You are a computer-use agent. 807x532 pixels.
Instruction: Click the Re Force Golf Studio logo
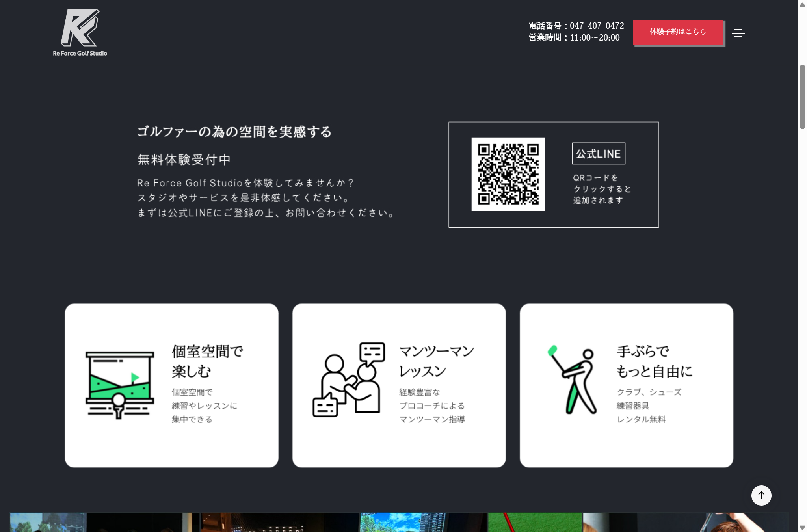pyautogui.click(x=80, y=33)
